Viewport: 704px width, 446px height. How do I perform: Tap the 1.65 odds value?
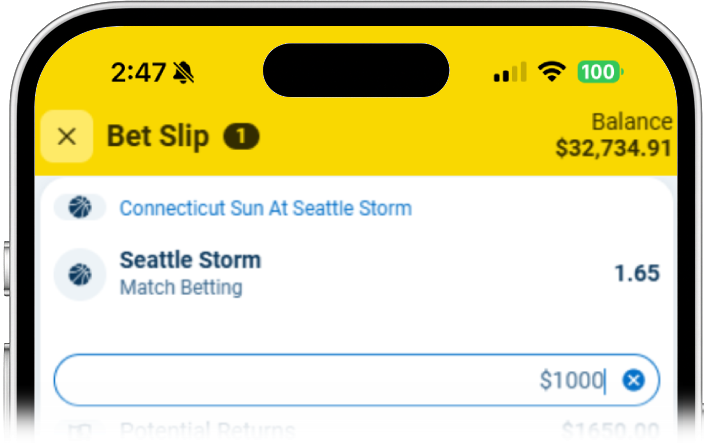click(636, 273)
